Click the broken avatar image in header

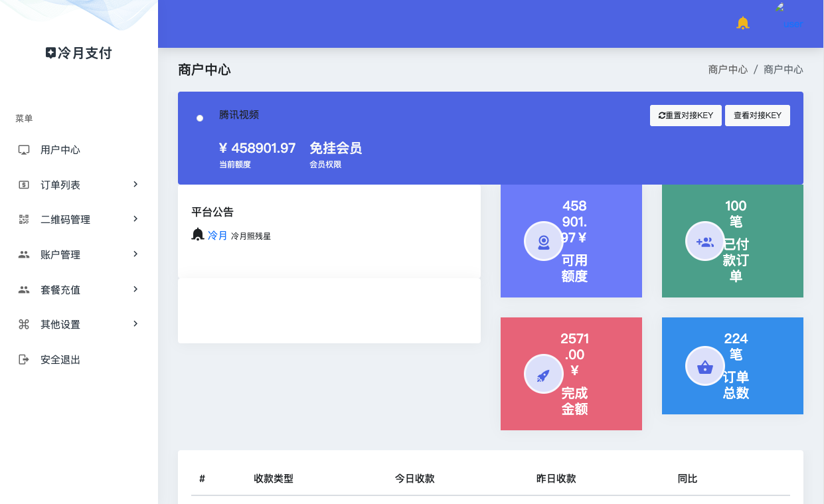tap(780, 8)
